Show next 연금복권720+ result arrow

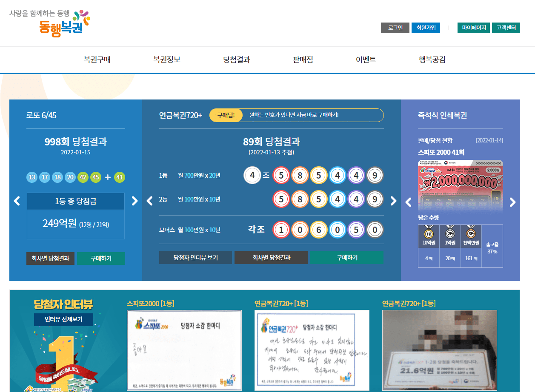393,201
